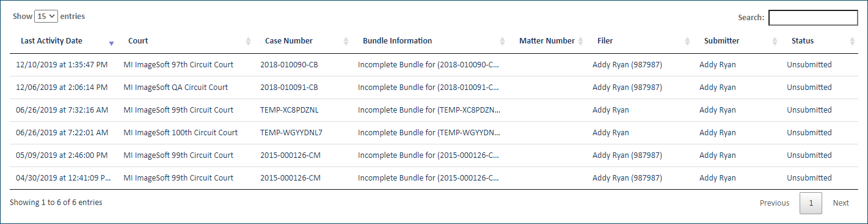Viewport: 868px width, 224px height.
Task: Open the TEMP-XC8PDZNL case row
Action: click(x=434, y=110)
